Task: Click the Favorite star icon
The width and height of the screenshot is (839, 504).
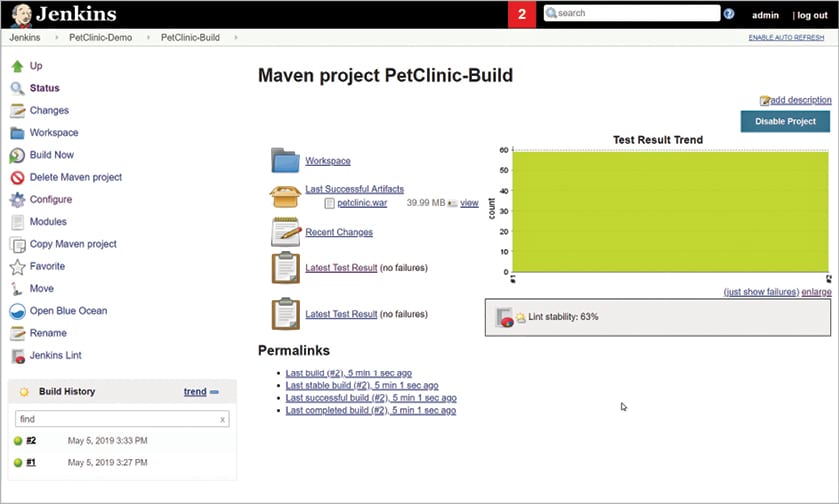Action: (17, 266)
